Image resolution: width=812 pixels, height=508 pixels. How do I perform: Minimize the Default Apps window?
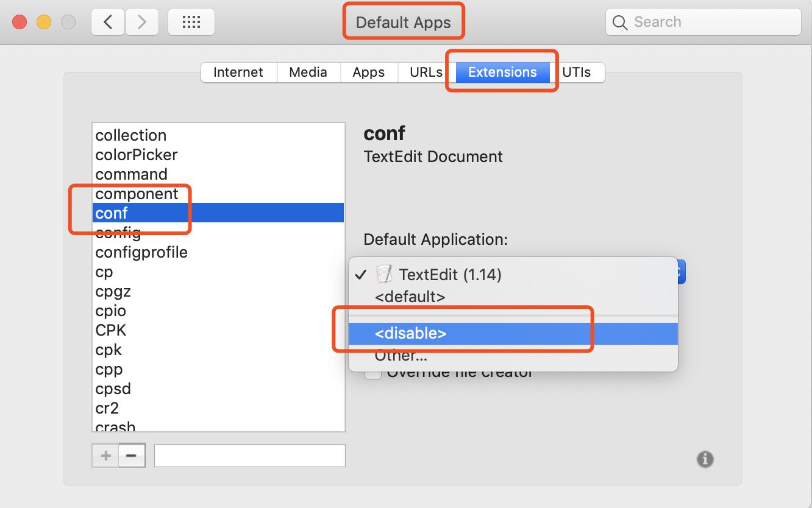point(44,23)
